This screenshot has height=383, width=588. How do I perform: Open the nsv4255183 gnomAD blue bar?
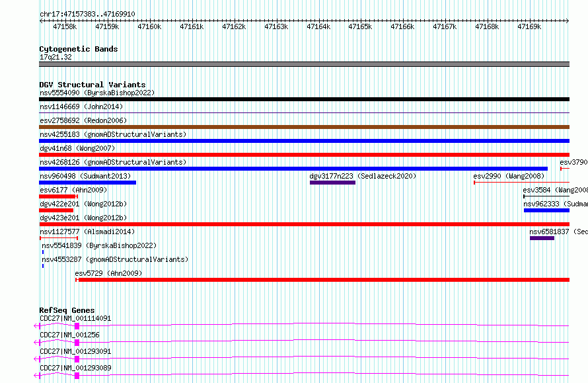[304, 141]
